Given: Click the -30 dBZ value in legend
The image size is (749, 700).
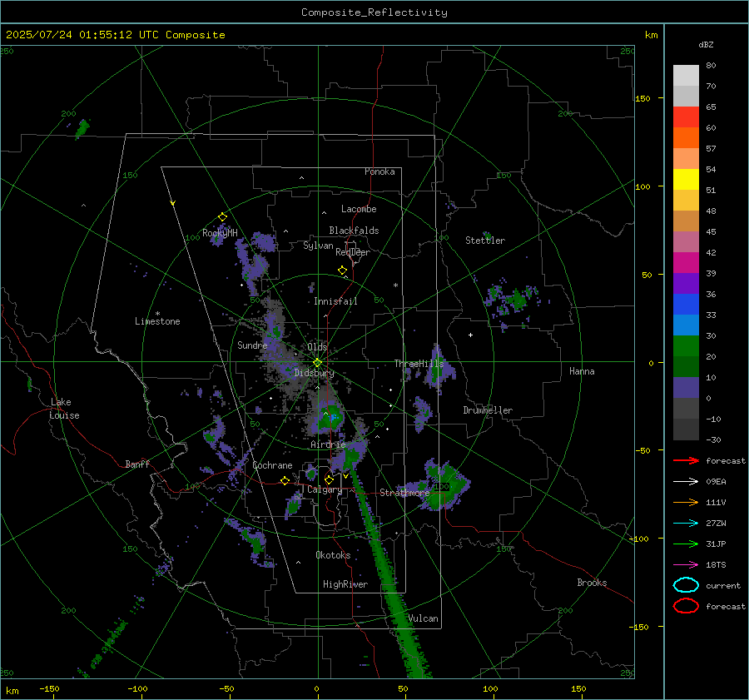Looking at the screenshot, I should [713, 439].
